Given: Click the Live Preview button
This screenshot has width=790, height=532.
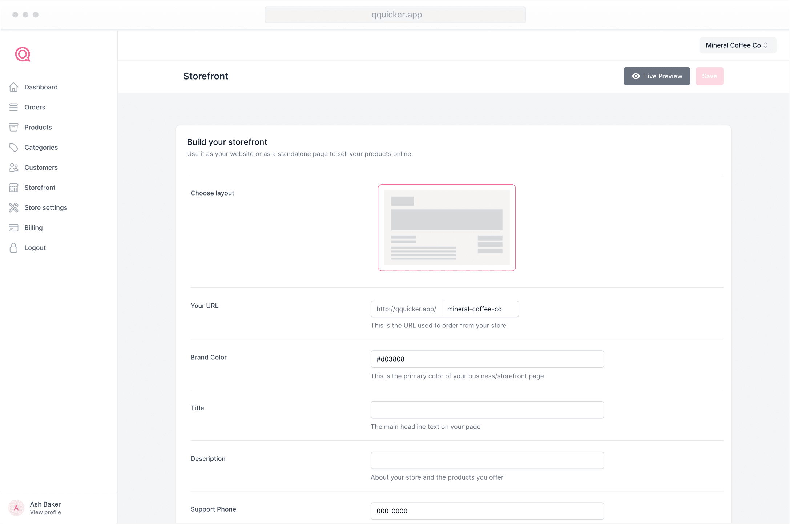Looking at the screenshot, I should click(656, 76).
